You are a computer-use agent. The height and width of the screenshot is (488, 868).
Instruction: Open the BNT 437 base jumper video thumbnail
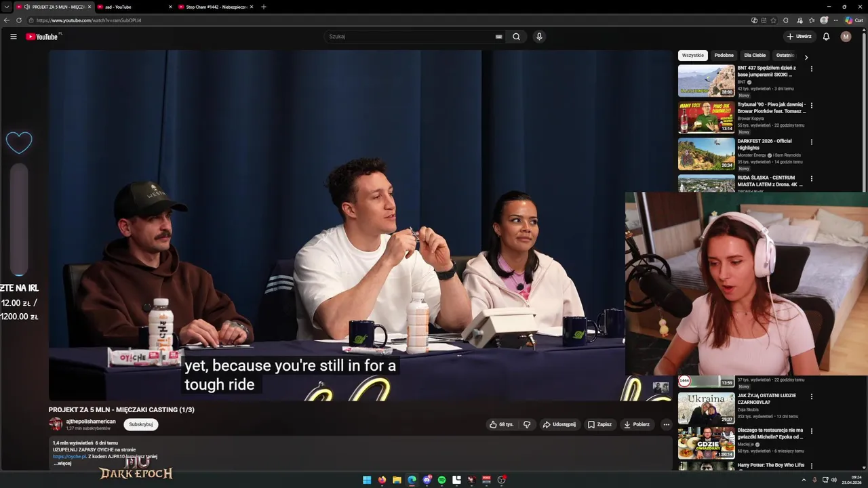click(707, 81)
